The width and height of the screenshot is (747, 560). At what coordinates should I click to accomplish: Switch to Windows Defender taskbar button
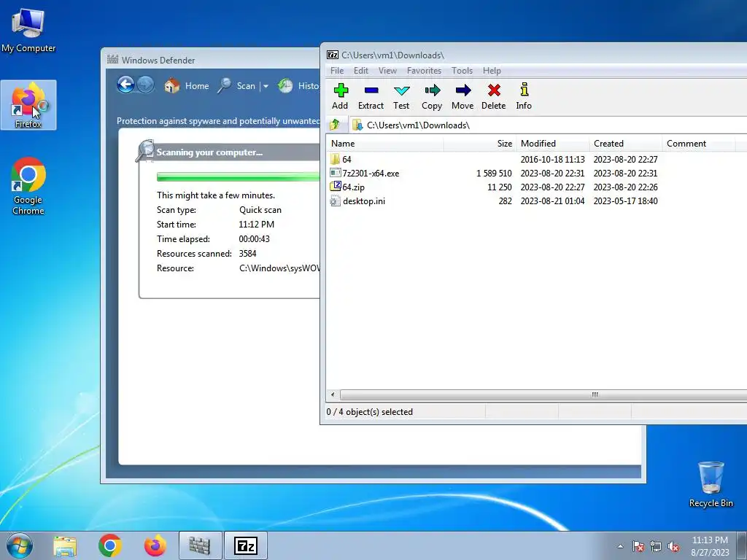(200, 546)
